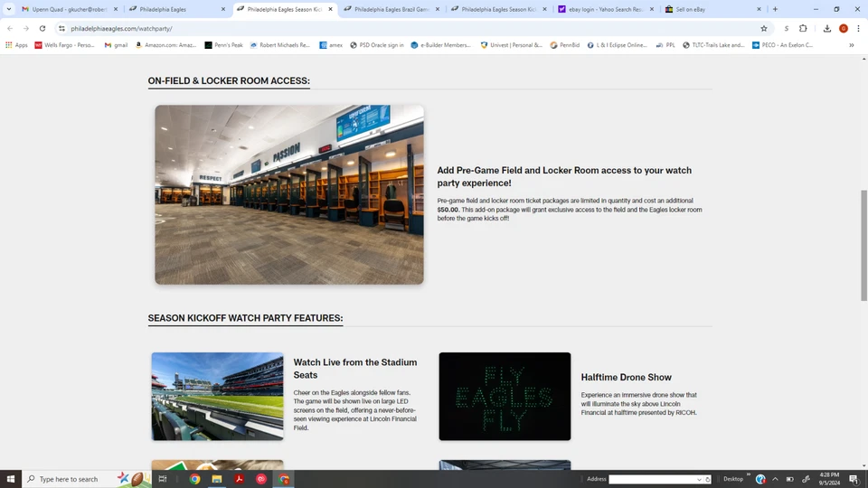Open Task View on the taskbar
868x488 pixels.
pyautogui.click(x=162, y=479)
